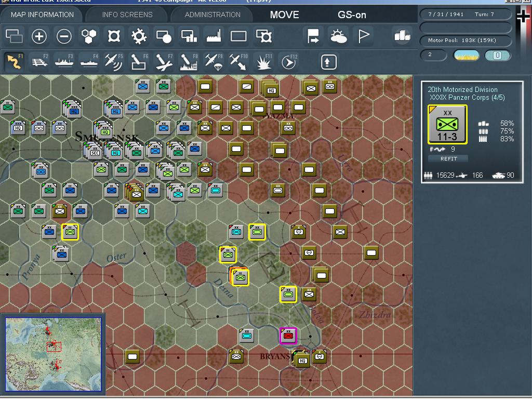This screenshot has width=532, height=399.
Task: Zoom in with the plus icon
Action: [39, 36]
